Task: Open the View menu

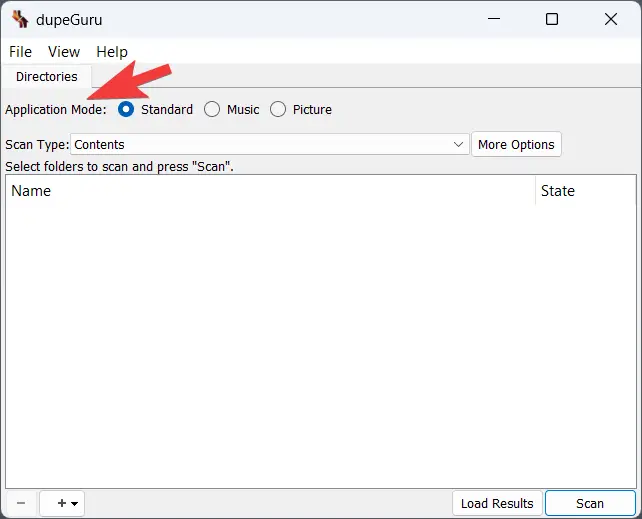Action: click(x=64, y=52)
